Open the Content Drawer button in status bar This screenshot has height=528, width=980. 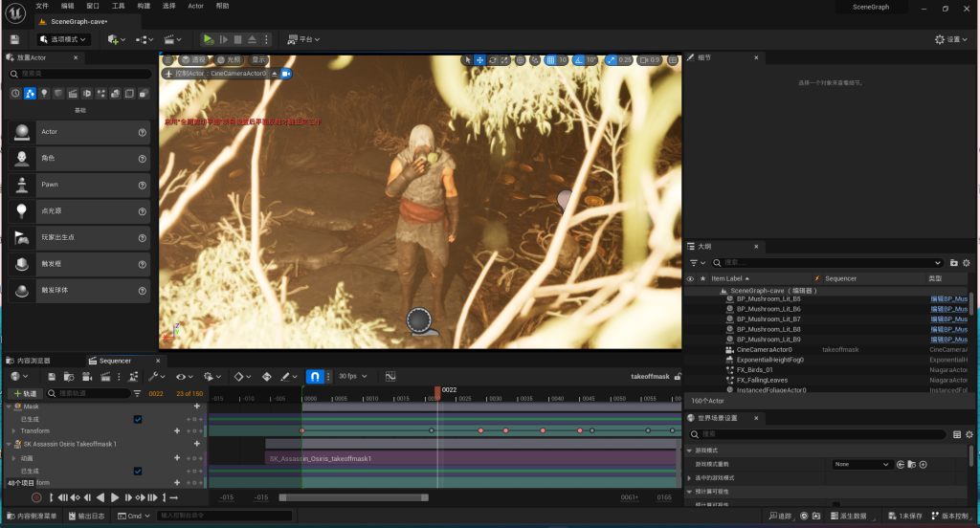(x=32, y=517)
